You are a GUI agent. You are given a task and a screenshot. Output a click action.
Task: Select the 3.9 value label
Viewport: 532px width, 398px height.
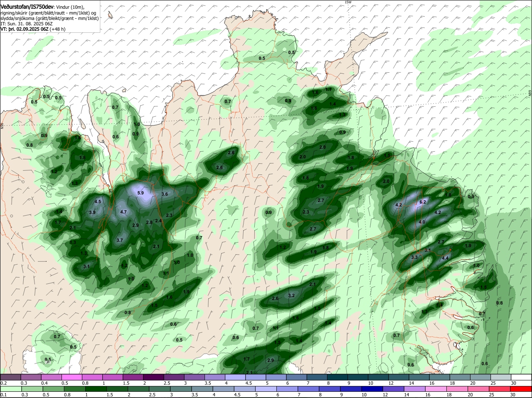pos(92,212)
